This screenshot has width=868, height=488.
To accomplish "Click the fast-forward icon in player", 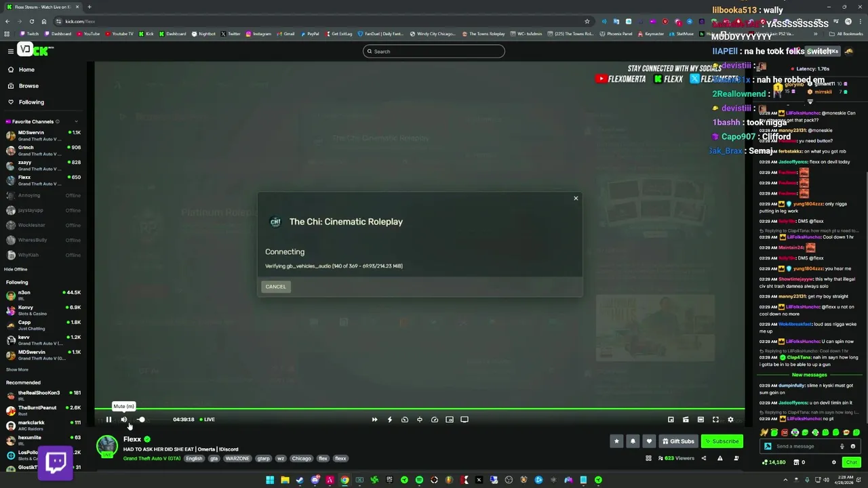I will pos(374,420).
